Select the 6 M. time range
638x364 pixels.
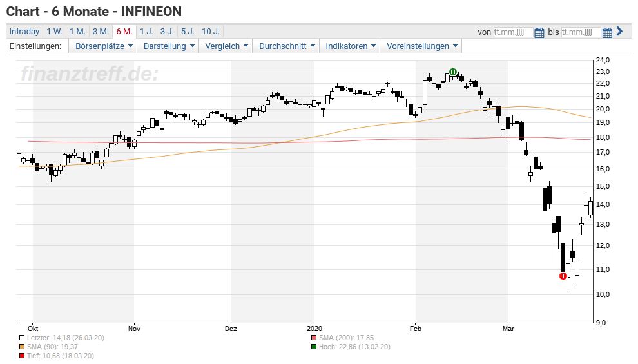[124, 32]
